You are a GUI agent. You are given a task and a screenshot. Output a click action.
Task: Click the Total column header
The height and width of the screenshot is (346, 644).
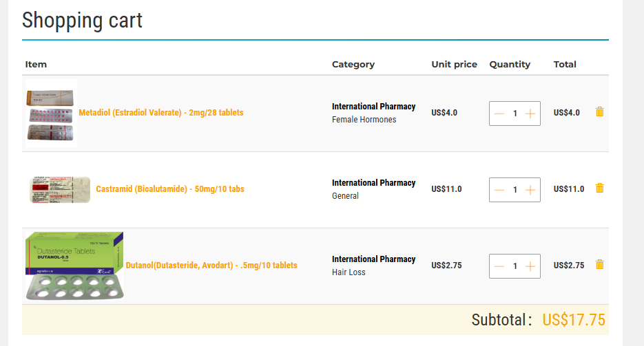click(565, 64)
